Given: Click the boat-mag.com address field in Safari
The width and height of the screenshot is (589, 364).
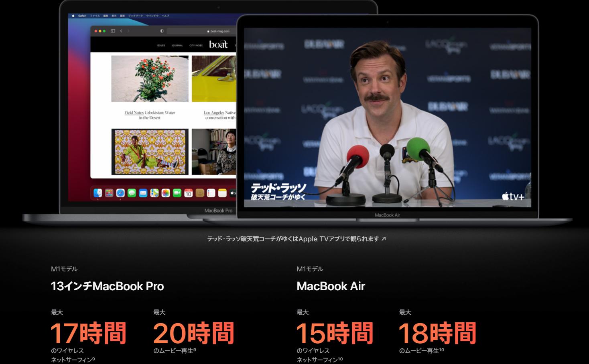Looking at the screenshot, I should (x=201, y=31).
